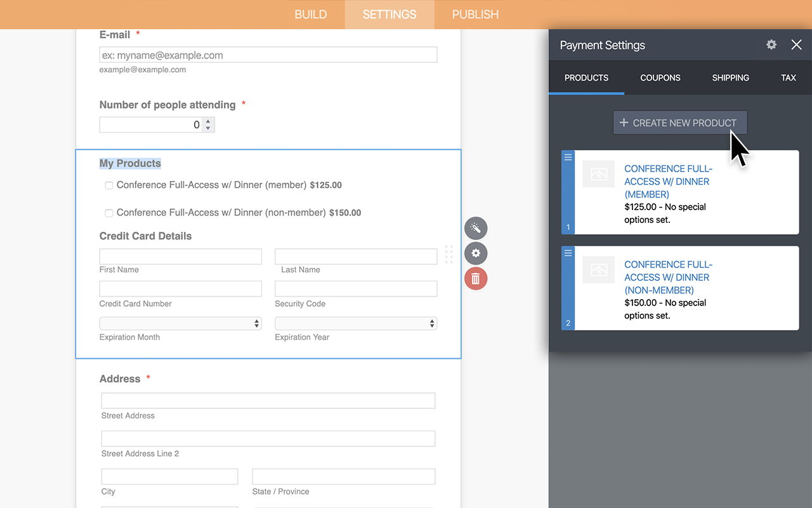The image size is (812, 508).
Task: Switch to the SHIPPING tab
Action: 730,77
